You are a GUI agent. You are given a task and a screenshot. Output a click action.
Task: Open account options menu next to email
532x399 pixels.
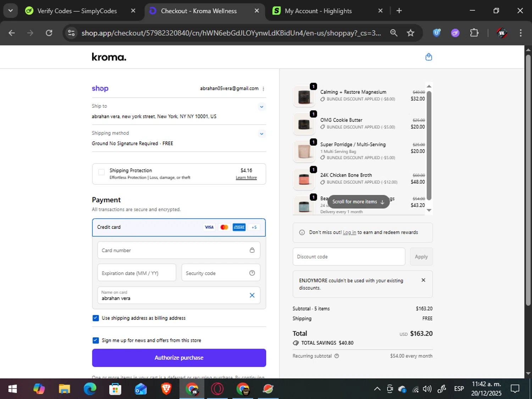coord(263,89)
